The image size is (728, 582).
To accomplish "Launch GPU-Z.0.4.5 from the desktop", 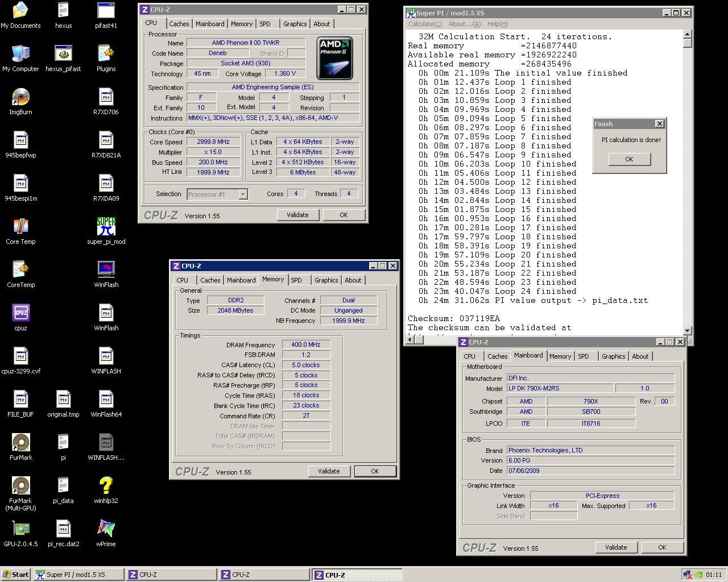I will pyautogui.click(x=20, y=533).
